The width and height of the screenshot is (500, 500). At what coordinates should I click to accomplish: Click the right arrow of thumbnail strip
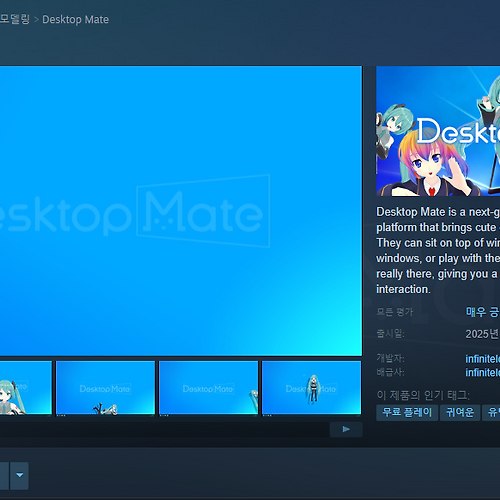[x=346, y=429]
